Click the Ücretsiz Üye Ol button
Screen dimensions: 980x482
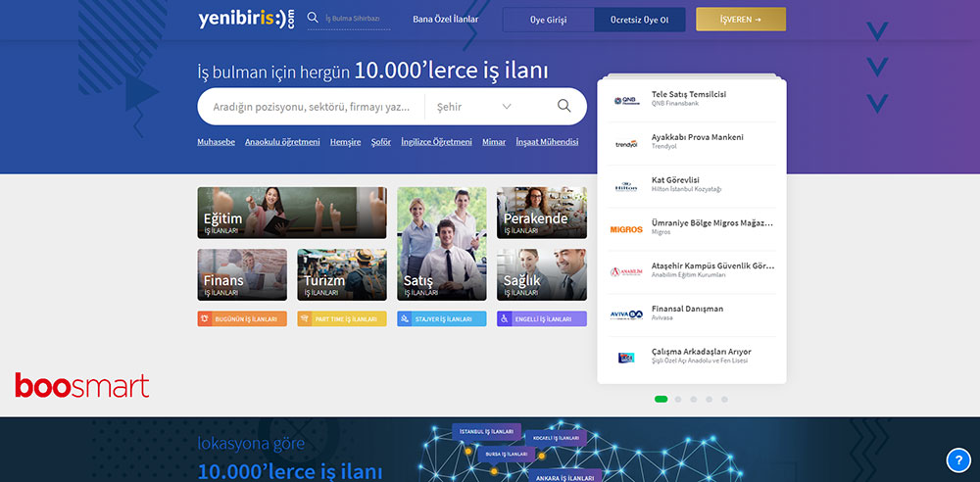(640, 20)
